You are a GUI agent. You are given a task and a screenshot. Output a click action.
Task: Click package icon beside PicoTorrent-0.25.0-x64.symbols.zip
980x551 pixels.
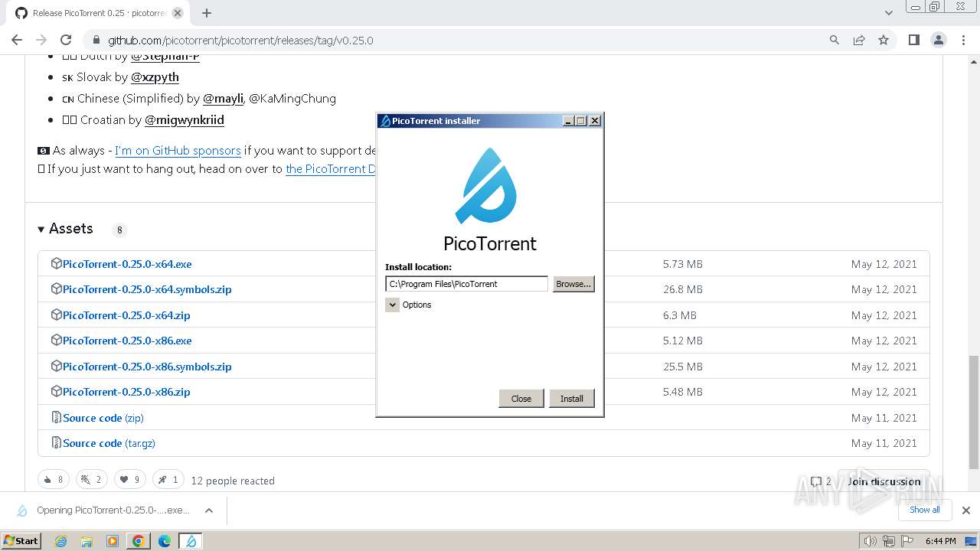pyautogui.click(x=56, y=289)
